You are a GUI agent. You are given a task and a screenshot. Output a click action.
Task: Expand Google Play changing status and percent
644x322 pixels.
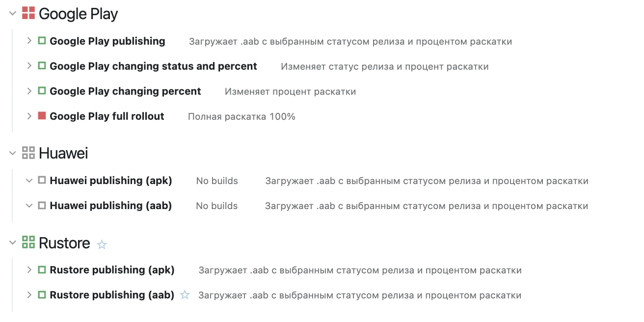pos(29,66)
